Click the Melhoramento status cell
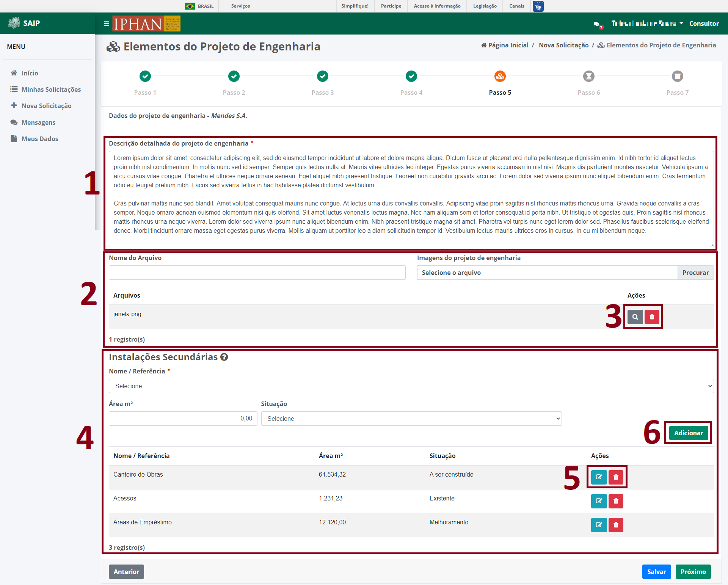Image resolution: width=728 pixels, height=585 pixels. coord(449,522)
